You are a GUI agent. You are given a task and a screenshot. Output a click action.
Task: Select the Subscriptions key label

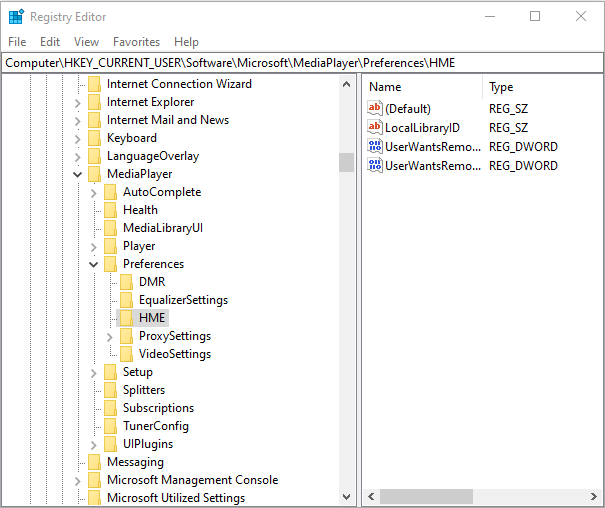point(159,408)
